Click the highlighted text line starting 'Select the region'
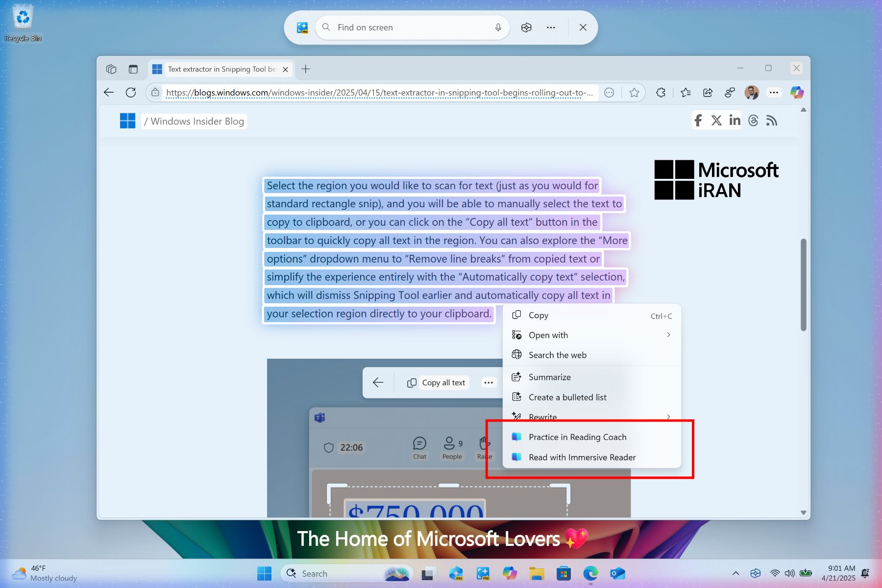The image size is (882, 588). [x=432, y=186]
